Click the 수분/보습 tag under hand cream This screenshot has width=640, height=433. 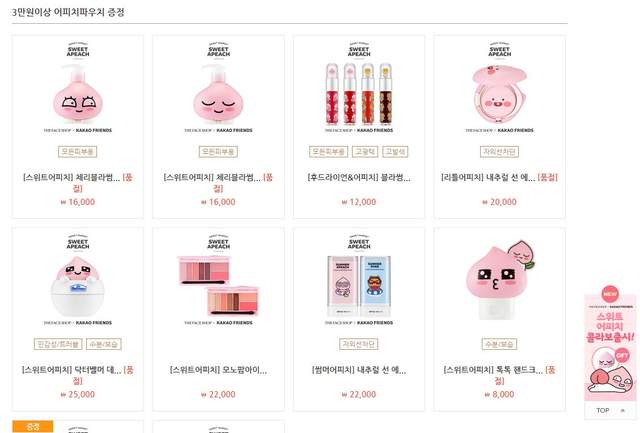pyautogui.click(x=499, y=344)
